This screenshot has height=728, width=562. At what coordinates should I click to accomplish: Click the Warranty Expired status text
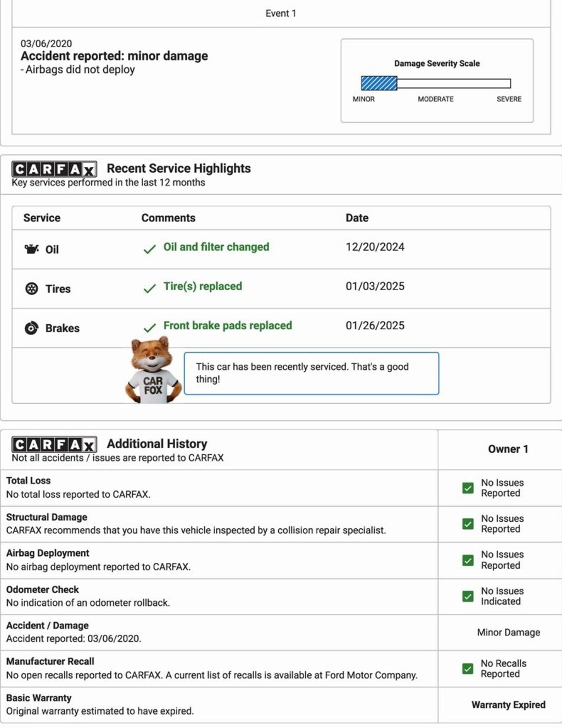508,705
